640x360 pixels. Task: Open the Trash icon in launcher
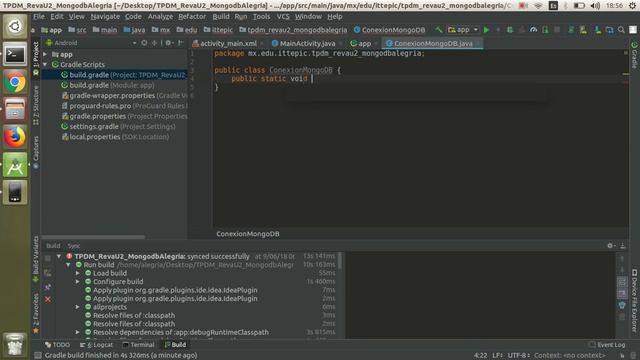click(15, 344)
